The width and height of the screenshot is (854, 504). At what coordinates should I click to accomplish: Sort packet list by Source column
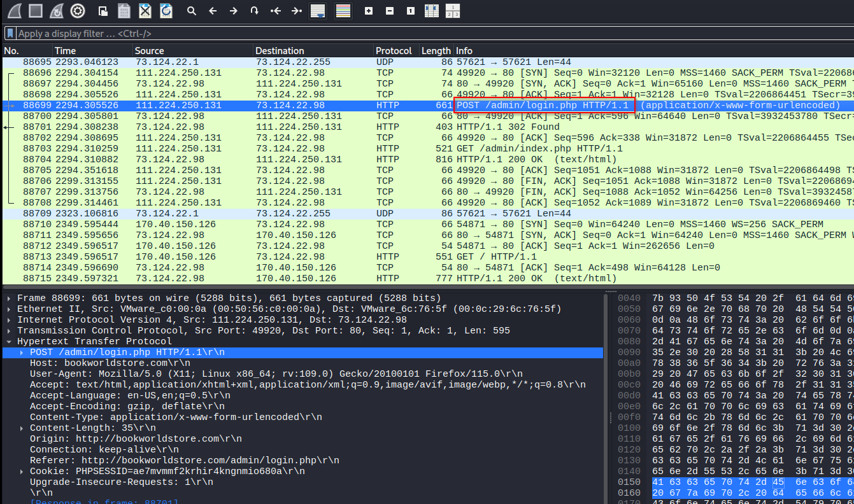pos(150,51)
